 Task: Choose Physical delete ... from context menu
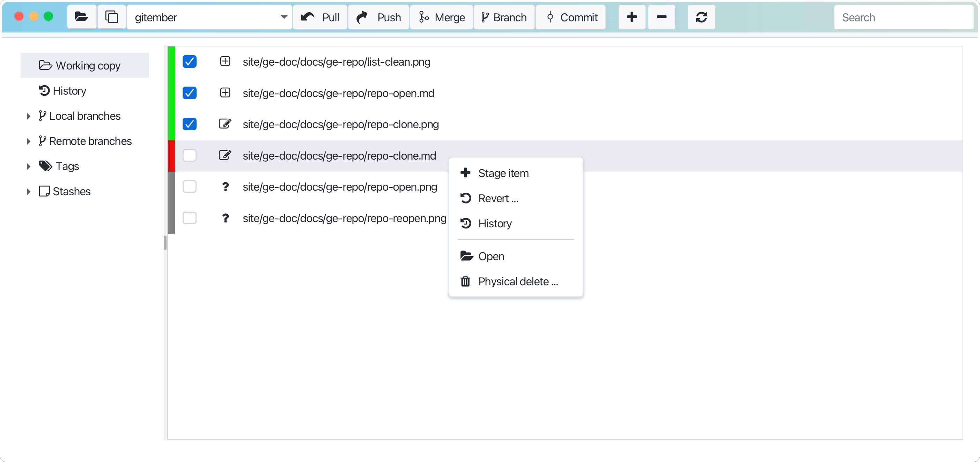[x=516, y=281]
